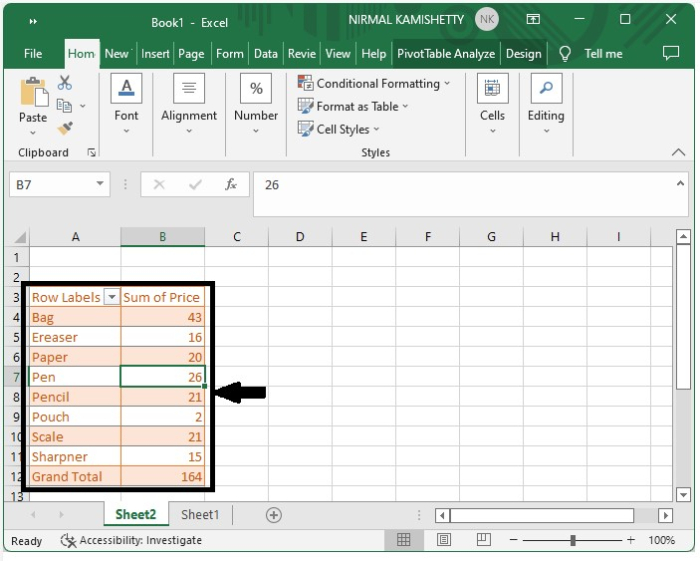700x561 pixels.
Task: Click the Zoom in plus button
Action: tap(630, 540)
